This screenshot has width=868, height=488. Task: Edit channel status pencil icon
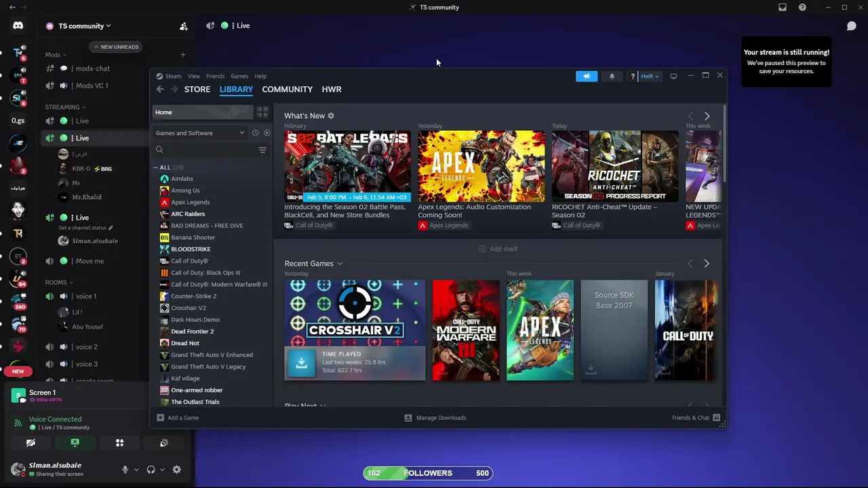coord(111,228)
